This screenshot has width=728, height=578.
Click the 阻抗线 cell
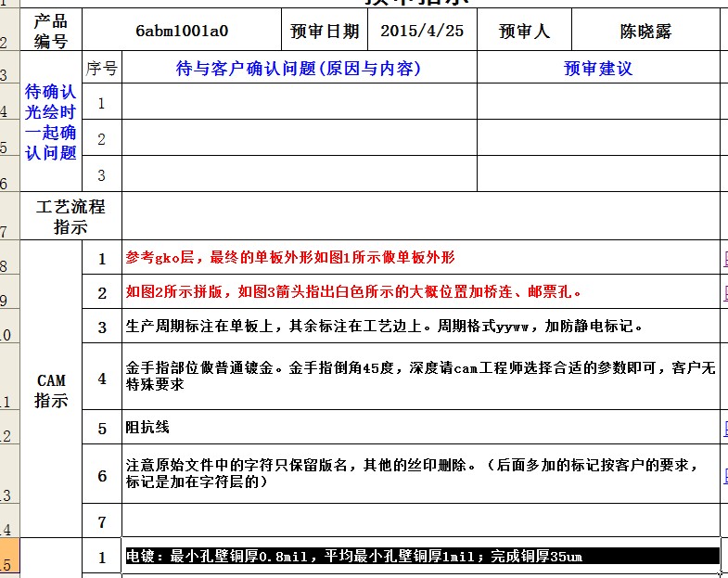pyautogui.click(x=421, y=427)
